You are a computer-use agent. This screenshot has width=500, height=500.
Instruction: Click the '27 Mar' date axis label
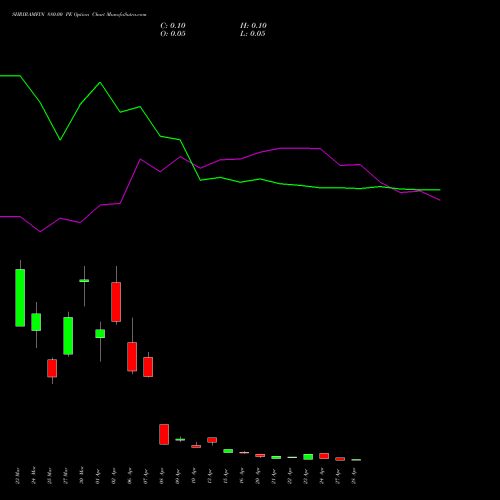pos(65,476)
